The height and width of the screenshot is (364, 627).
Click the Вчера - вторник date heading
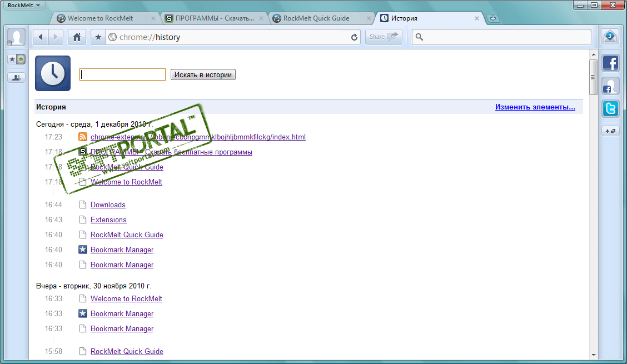point(93,286)
